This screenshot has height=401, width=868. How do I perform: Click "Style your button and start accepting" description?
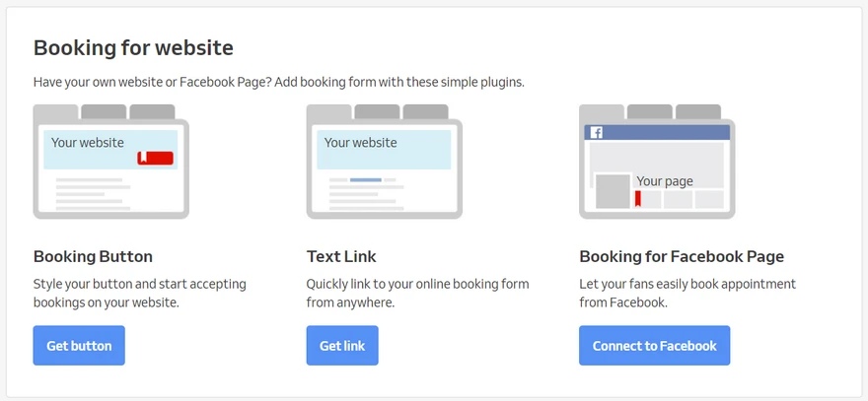pos(140,284)
